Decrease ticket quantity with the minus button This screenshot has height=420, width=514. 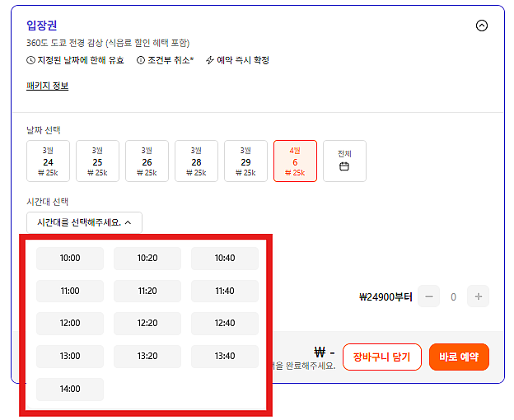pyautogui.click(x=429, y=296)
